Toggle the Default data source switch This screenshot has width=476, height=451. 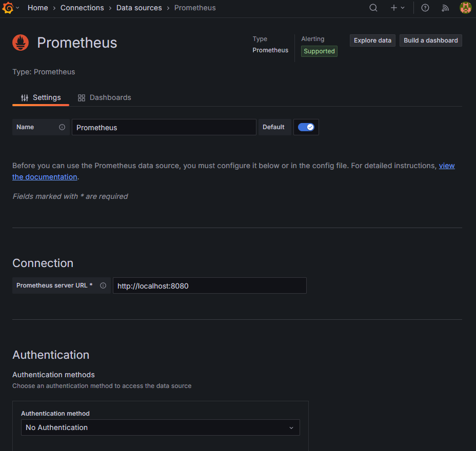[x=306, y=127]
